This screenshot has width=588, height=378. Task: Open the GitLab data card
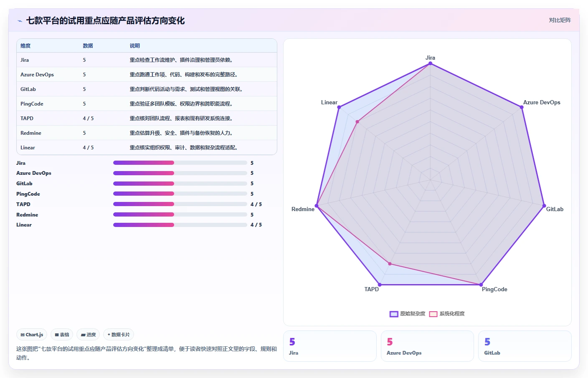tap(525, 346)
